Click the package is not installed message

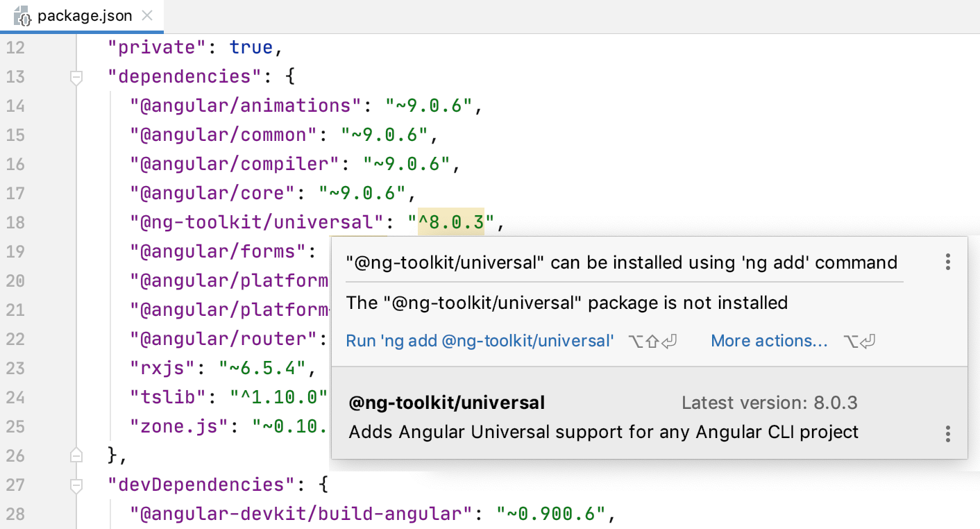point(567,303)
